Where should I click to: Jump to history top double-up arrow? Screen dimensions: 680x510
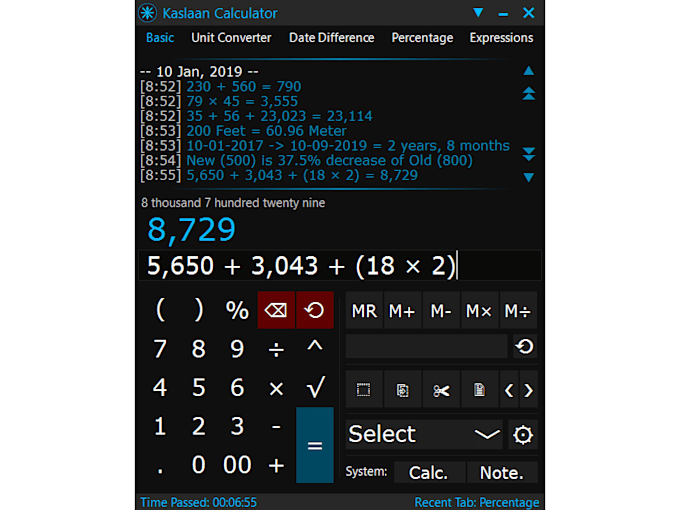pos(529,93)
